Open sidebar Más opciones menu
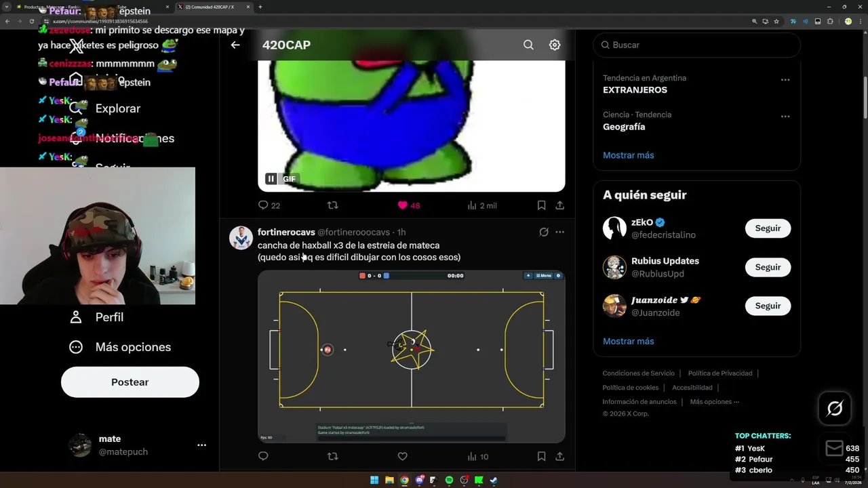The image size is (868, 488). click(x=120, y=347)
